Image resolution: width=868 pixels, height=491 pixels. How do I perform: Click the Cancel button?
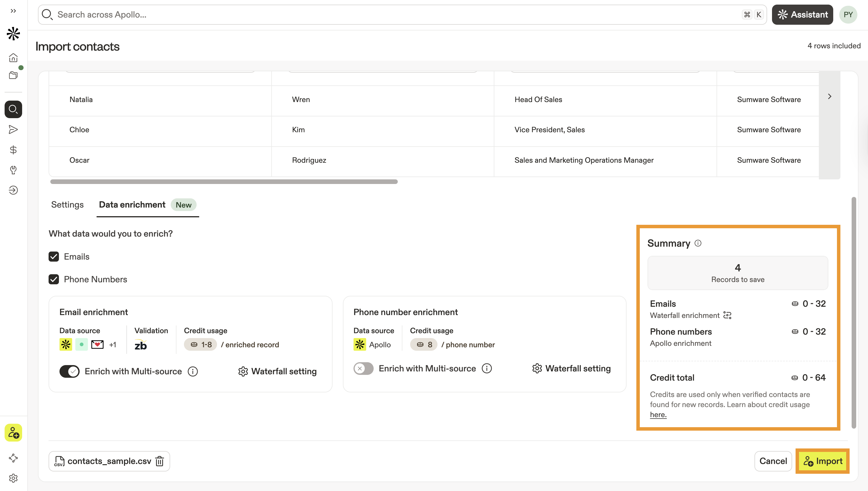pos(773,461)
